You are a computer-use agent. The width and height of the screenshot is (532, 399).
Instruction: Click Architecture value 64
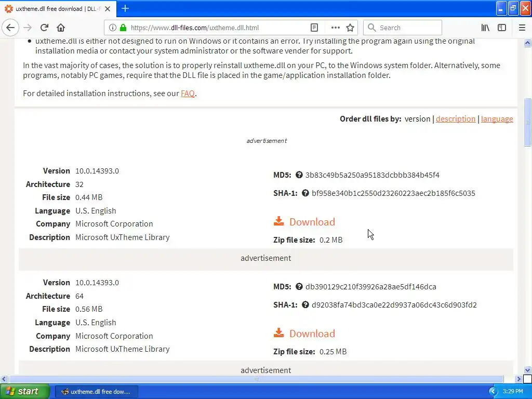(79, 296)
